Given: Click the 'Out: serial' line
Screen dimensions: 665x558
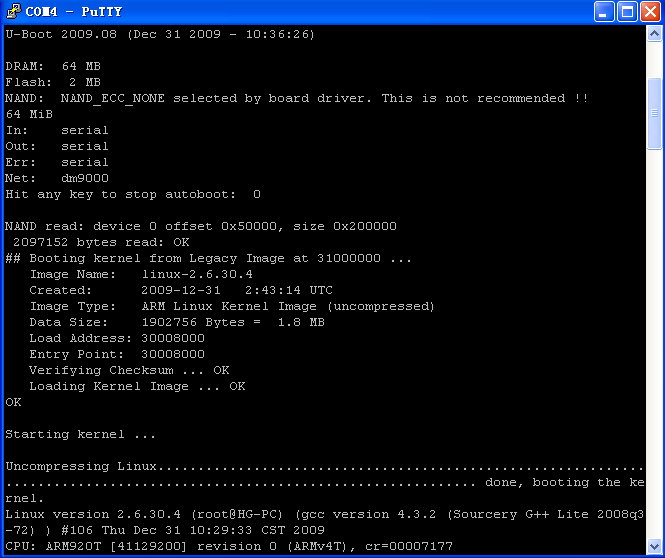Looking at the screenshot, I should [x=57, y=146].
